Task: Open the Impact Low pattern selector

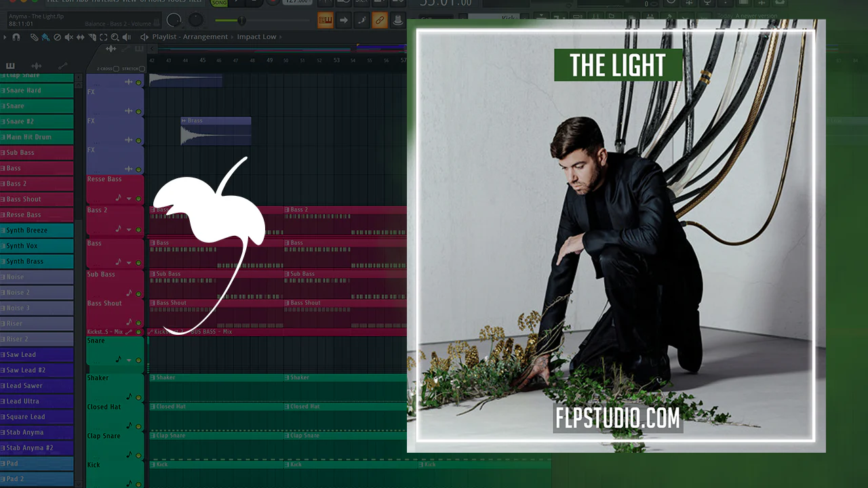Action: (256, 37)
